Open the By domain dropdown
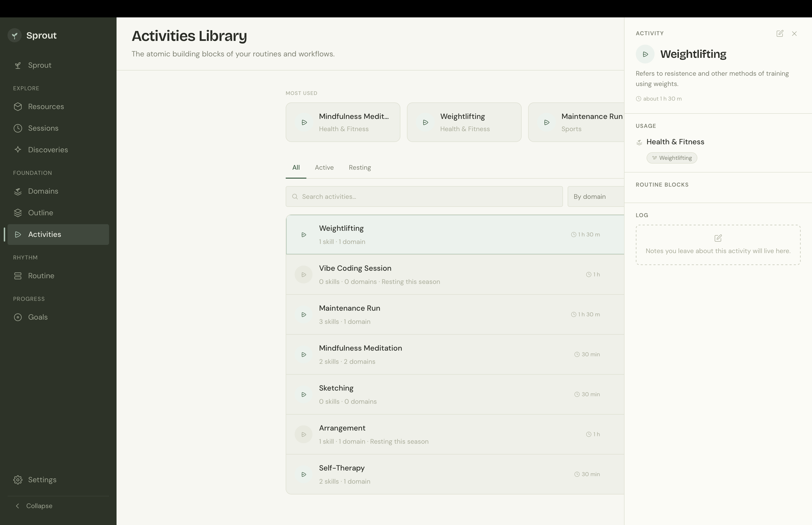The image size is (812, 525). tap(596, 197)
